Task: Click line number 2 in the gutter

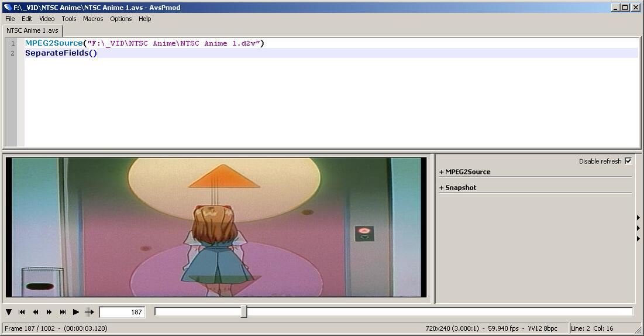Action: click(x=13, y=53)
